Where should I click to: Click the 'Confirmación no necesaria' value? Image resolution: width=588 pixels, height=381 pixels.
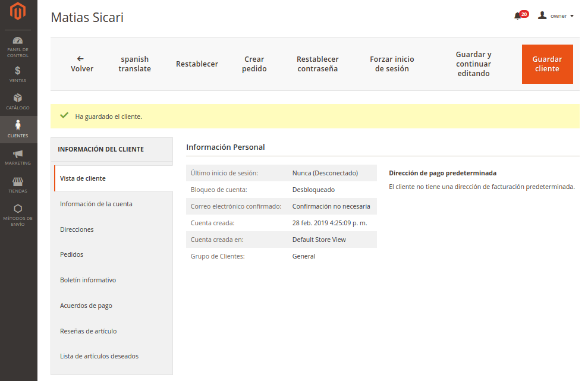(x=331, y=206)
